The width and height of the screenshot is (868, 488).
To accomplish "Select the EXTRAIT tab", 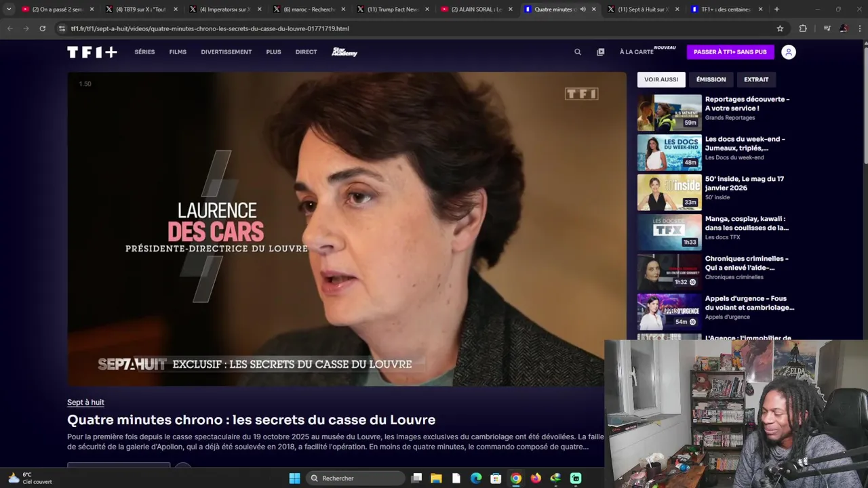I will [756, 79].
